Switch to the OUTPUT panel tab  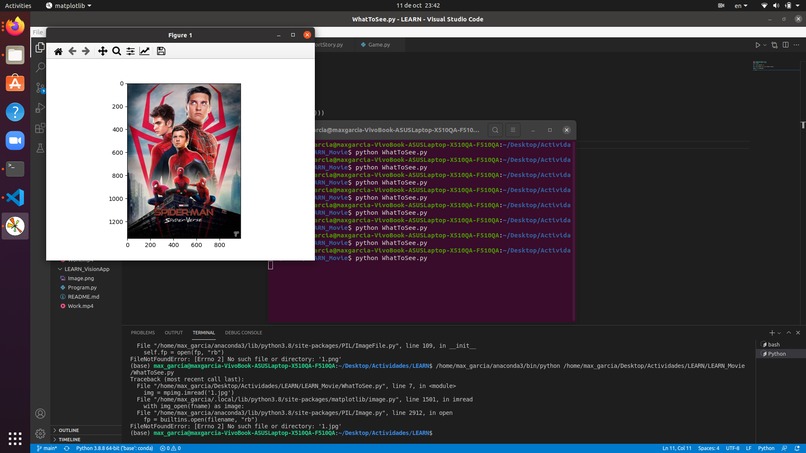pos(174,333)
